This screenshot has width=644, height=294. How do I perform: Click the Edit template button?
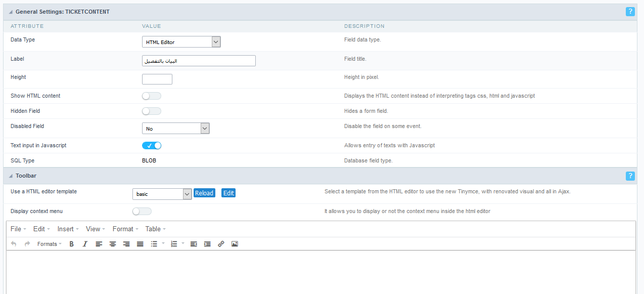228,193
